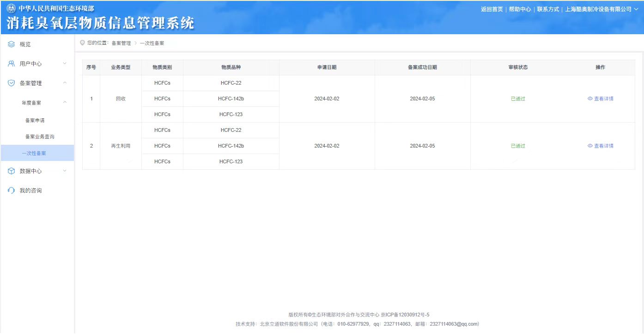
Task: Open 帮助中心 from the top bar
Action: coord(520,9)
